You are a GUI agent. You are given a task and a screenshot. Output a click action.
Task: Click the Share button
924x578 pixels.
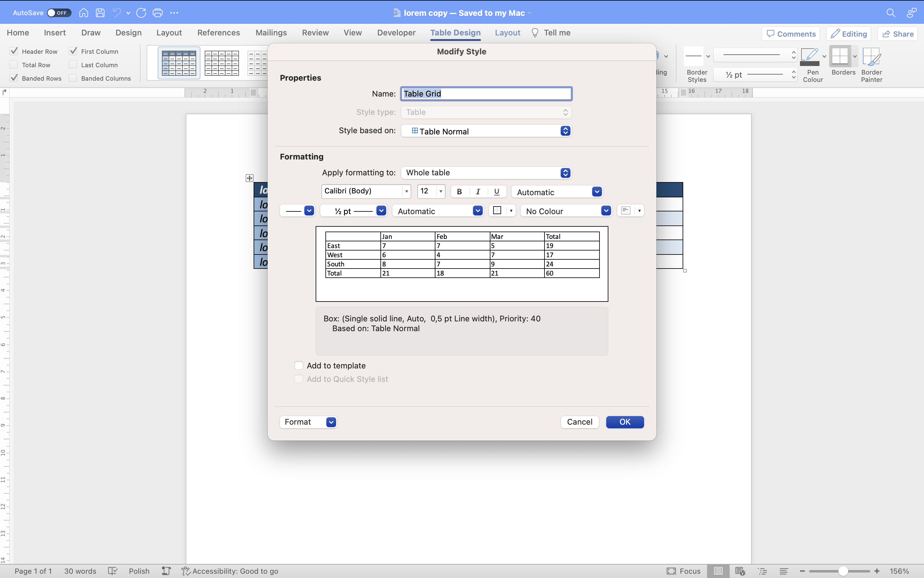(x=898, y=34)
